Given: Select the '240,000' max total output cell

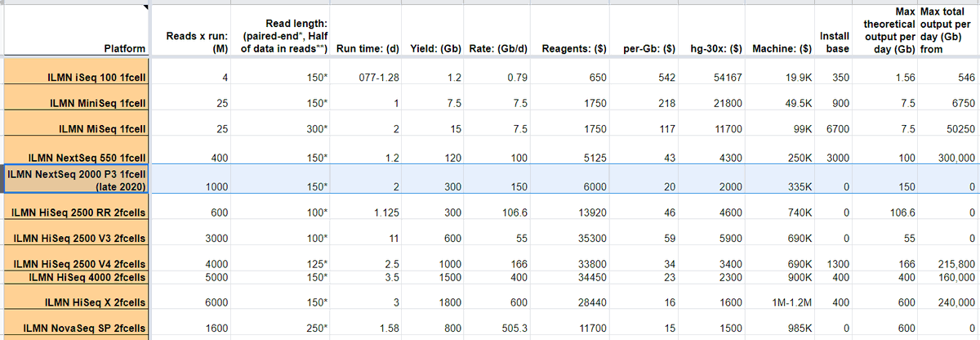Looking at the screenshot, I should (x=949, y=297).
